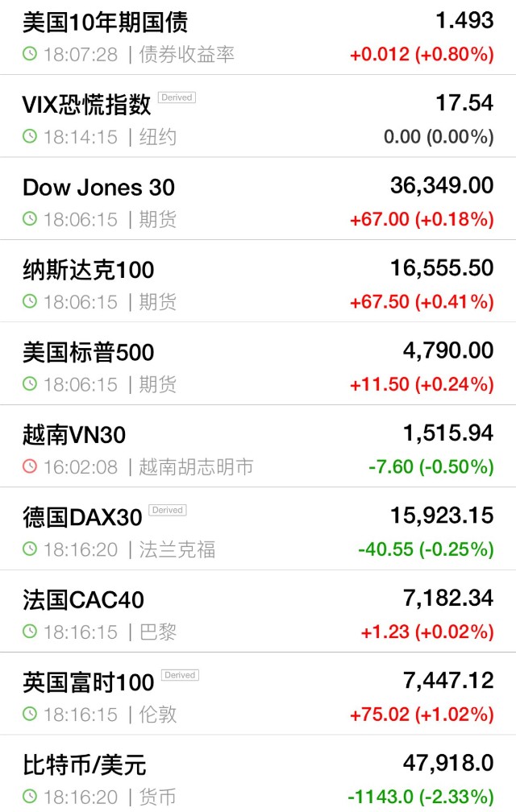Open the 法国CAC40 index entry
The height and width of the screenshot is (812, 516).
pyautogui.click(x=258, y=611)
